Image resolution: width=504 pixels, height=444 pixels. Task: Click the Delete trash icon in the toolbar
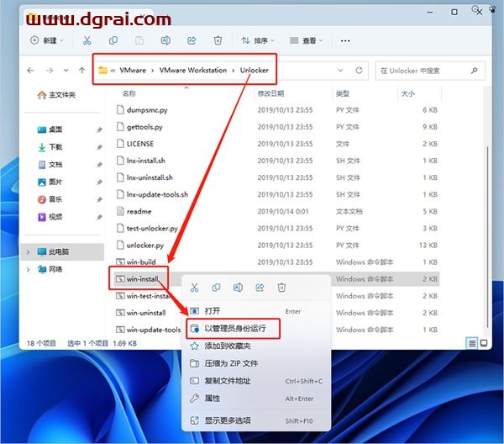pyautogui.click(x=218, y=40)
